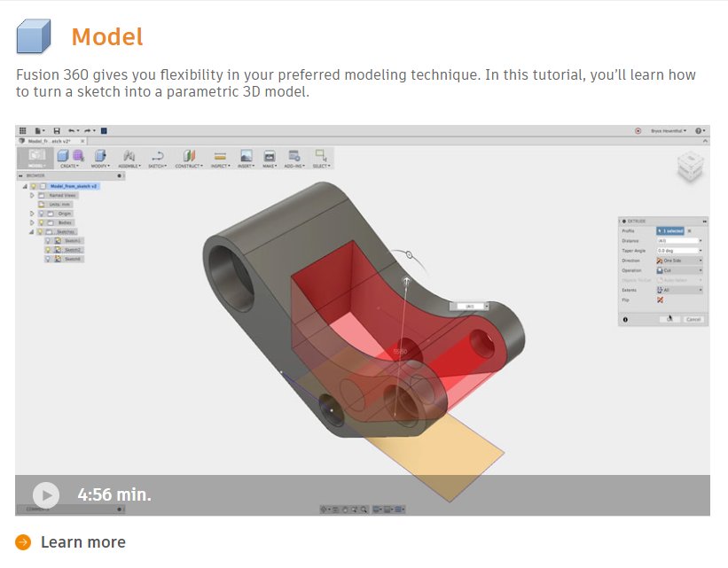
Task: Follow the Learn more link
Action: 83,542
